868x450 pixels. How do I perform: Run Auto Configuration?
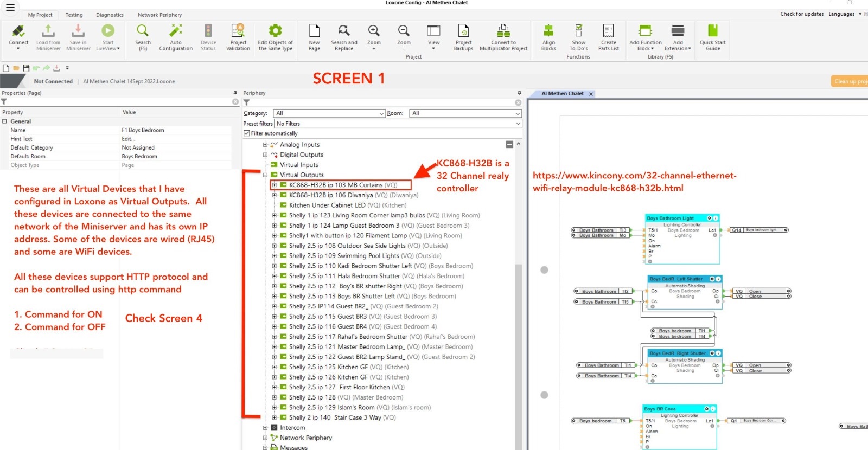176,31
